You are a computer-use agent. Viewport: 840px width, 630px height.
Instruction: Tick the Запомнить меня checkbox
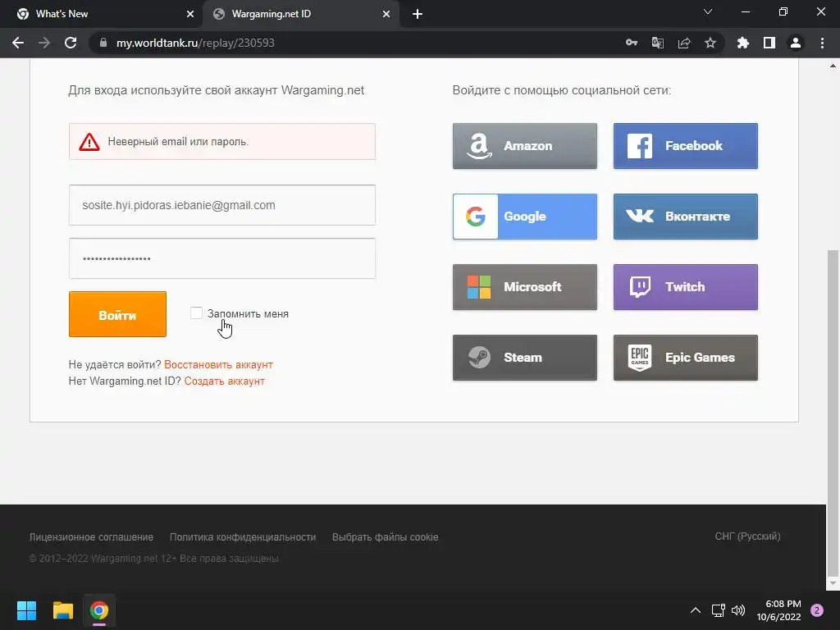coord(196,313)
